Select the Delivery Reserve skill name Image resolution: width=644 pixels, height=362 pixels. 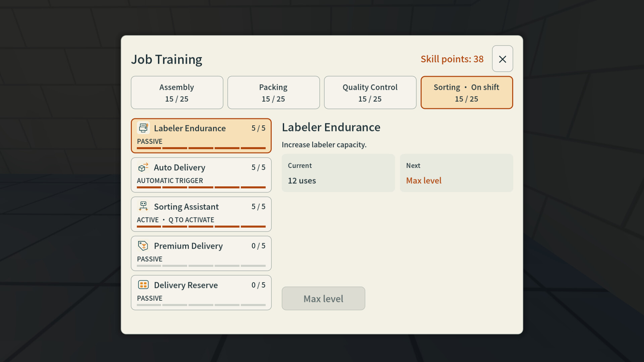[186, 285]
